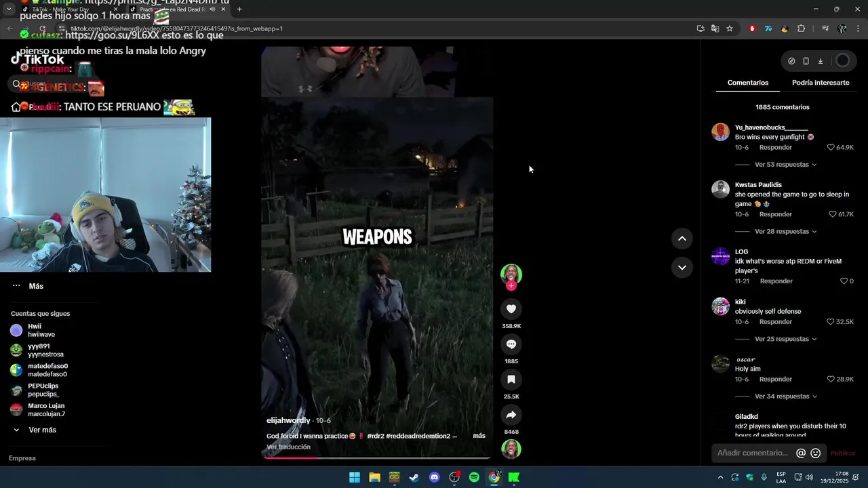Expand 25 replies under kiki's comment
Screen dimensions: 868x488
pyautogui.click(x=785, y=339)
